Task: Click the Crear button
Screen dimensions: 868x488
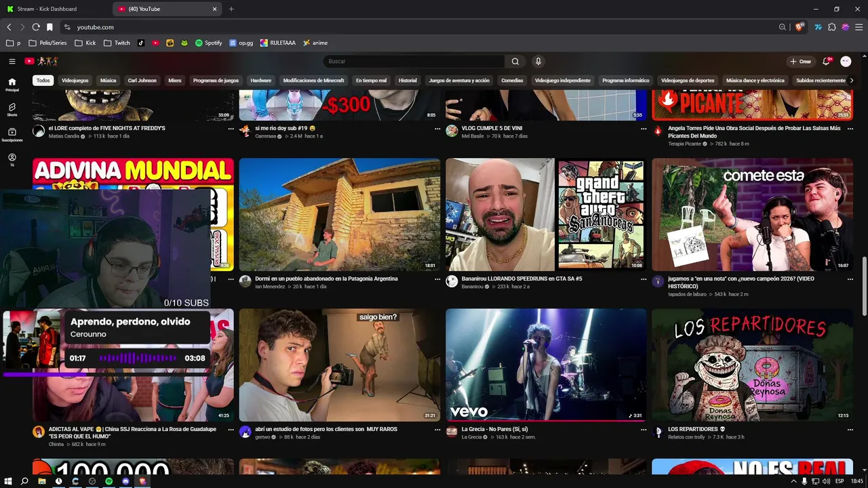Action: coord(801,61)
